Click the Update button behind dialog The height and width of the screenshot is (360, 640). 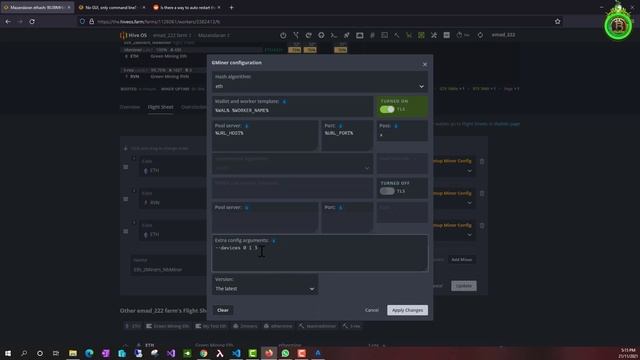[464, 286]
